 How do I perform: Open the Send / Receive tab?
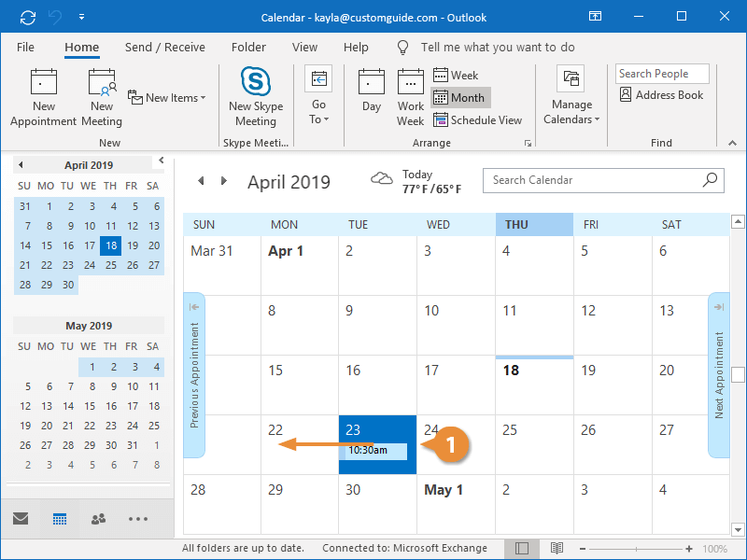click(165, 48)
